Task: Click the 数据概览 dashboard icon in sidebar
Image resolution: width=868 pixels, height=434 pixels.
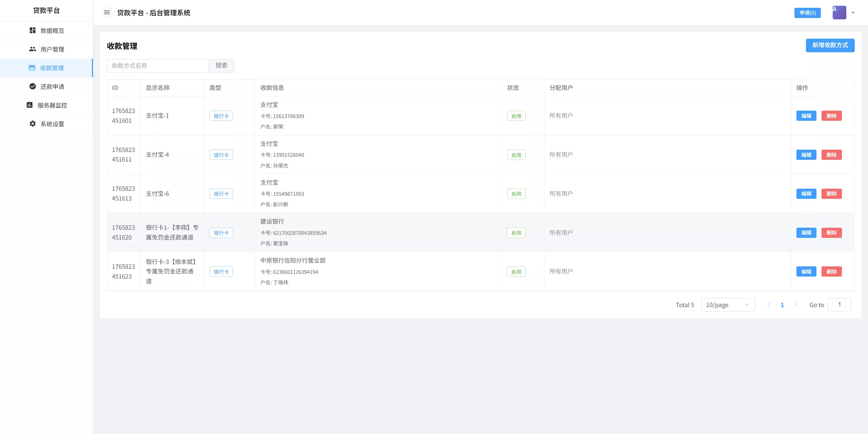Action: coord(32,30)
